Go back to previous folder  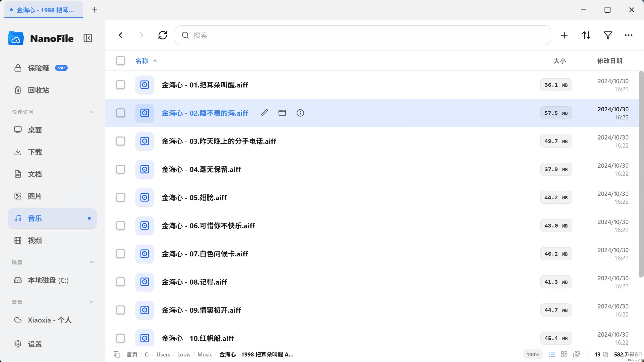click(121, 35)
